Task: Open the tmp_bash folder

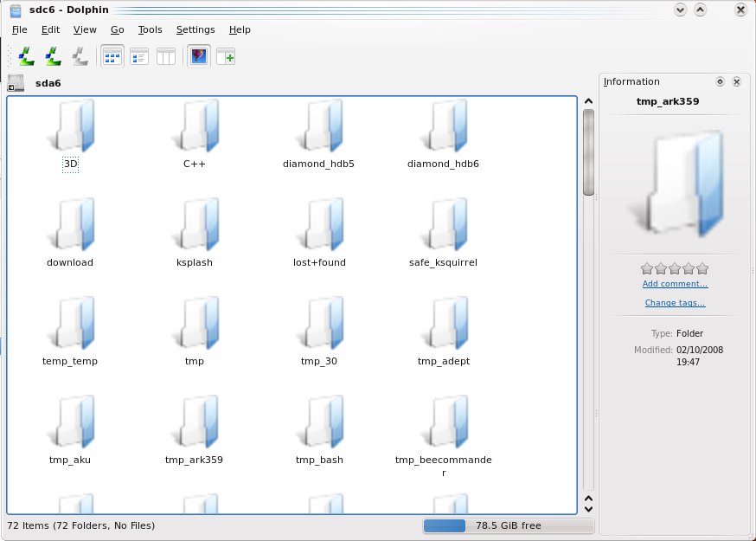Action: coord(319,422)
